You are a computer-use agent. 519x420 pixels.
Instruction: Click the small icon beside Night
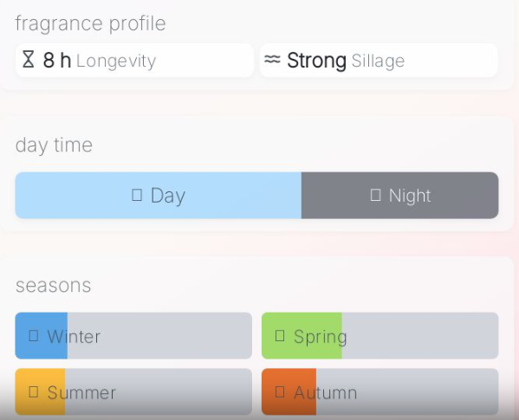(x=375, y=195)
